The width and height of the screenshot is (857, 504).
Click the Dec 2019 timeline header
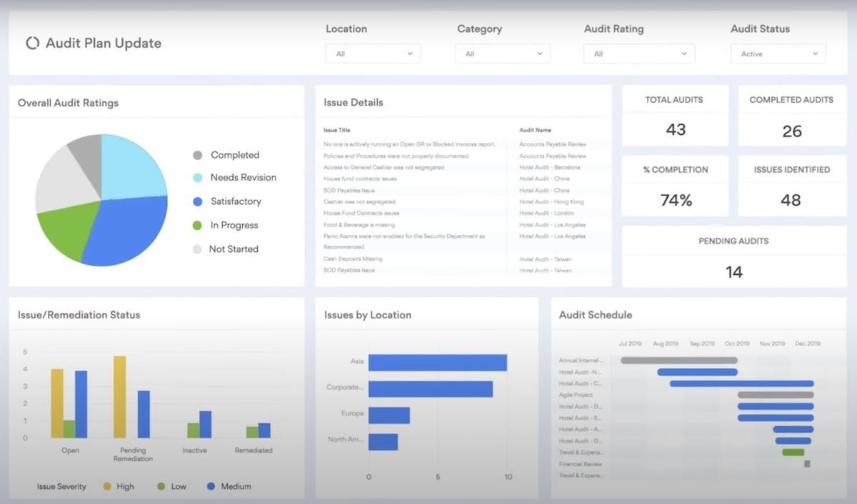coord(808,343)
